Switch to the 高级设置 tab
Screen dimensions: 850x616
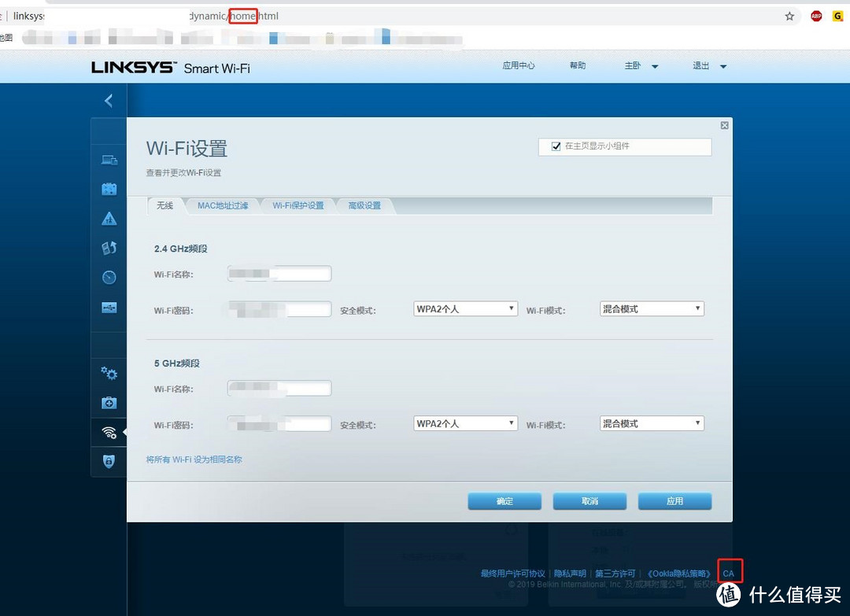pos(364,205)
